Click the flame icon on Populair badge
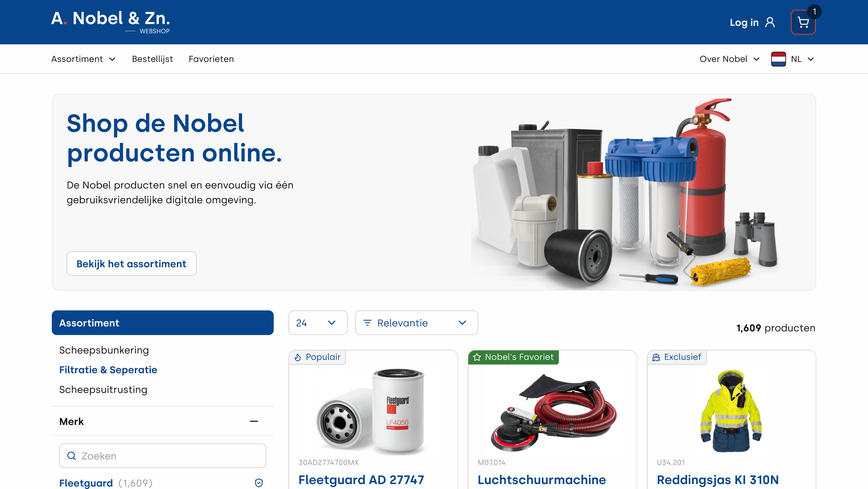868x489 pixels. click(x=298, y=357)
